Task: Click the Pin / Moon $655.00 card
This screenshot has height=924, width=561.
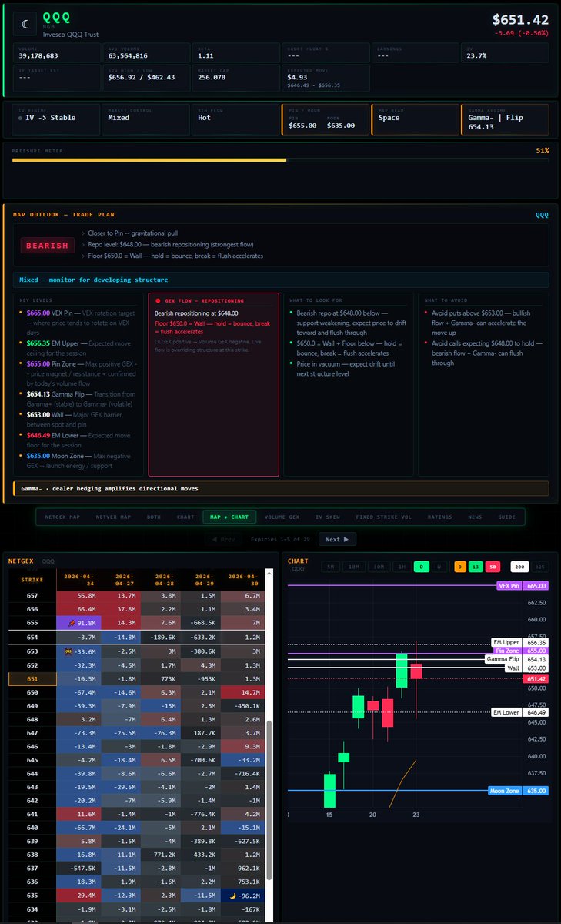Action: tap(325, 119)
